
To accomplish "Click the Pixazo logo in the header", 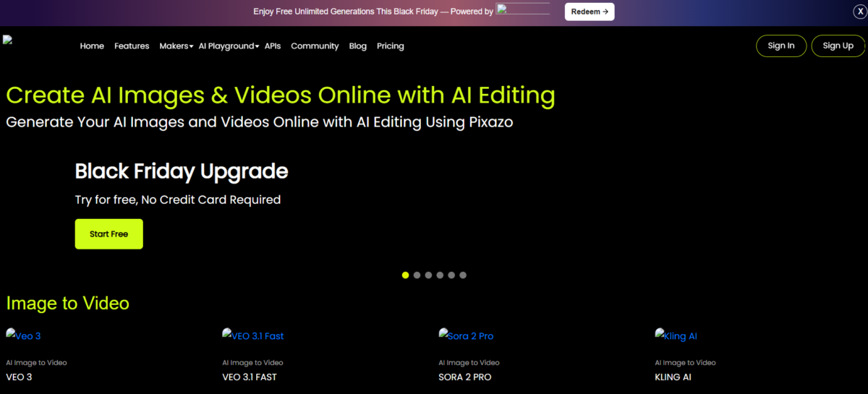I will [8, 40].
